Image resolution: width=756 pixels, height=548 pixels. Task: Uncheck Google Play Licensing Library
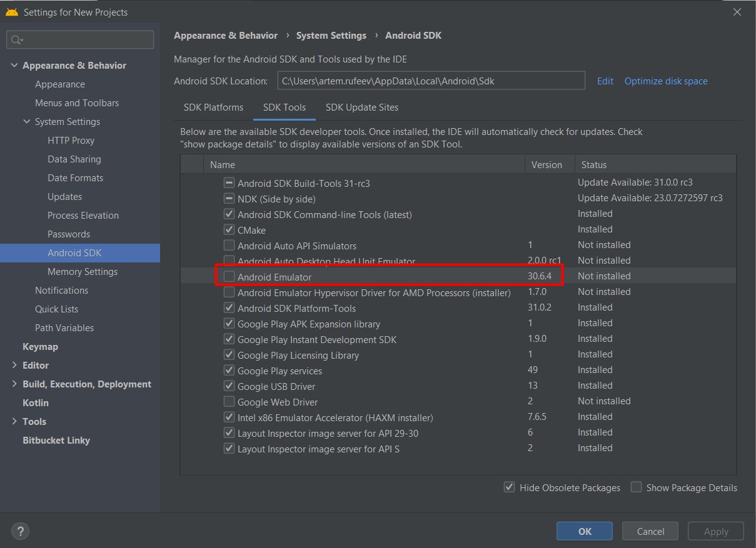(229, 355)
